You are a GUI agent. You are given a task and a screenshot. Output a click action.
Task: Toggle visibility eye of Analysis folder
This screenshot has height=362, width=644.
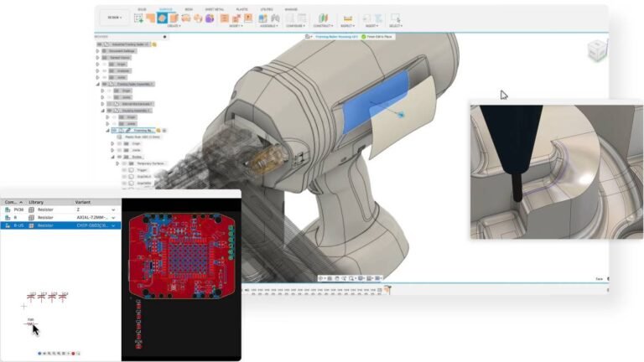tap(105, 70)
